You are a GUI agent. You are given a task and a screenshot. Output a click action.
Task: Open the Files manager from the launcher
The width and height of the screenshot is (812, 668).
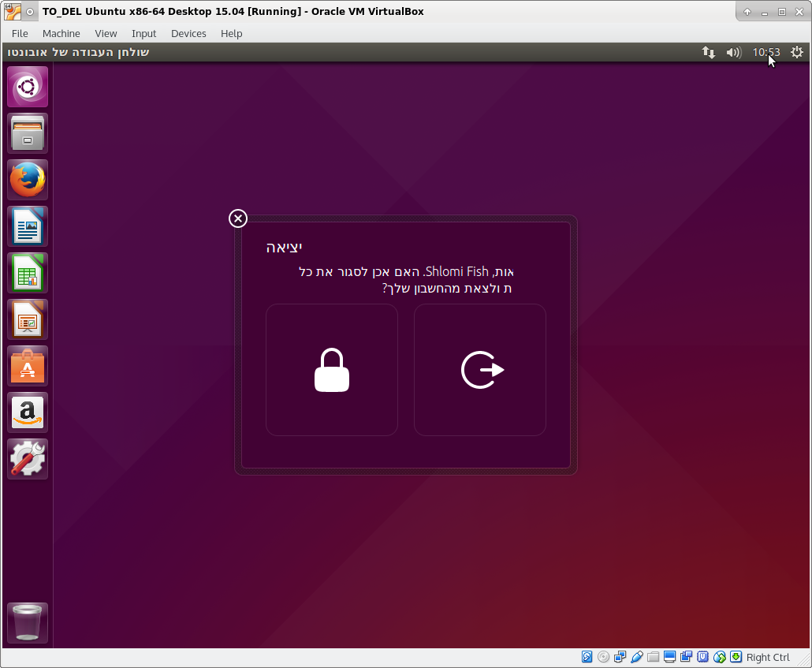coord(28,133)
